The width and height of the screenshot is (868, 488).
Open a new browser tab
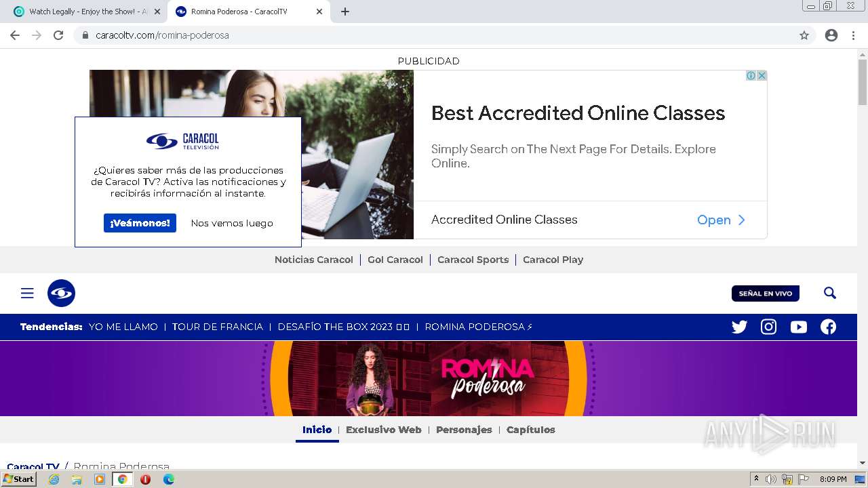344,12
